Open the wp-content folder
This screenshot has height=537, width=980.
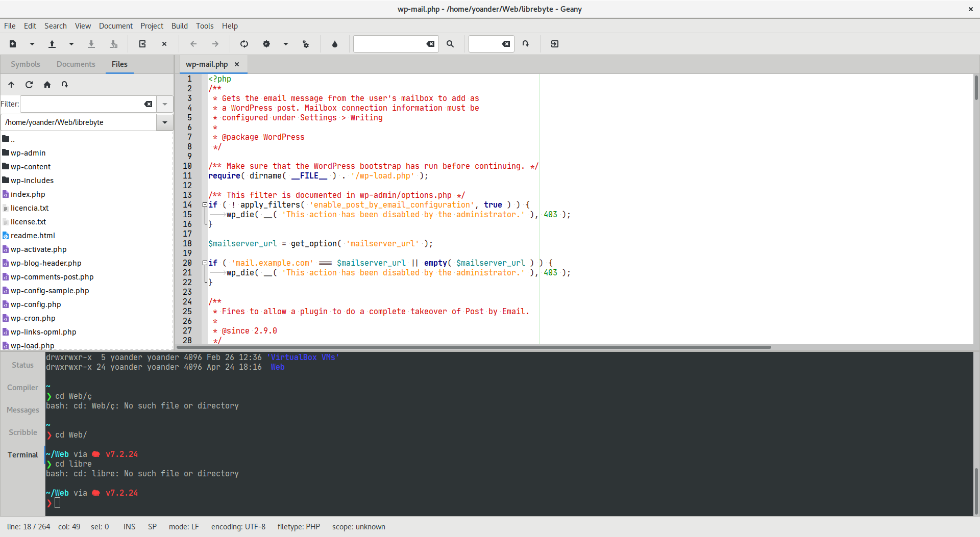[x=31, y=167]
